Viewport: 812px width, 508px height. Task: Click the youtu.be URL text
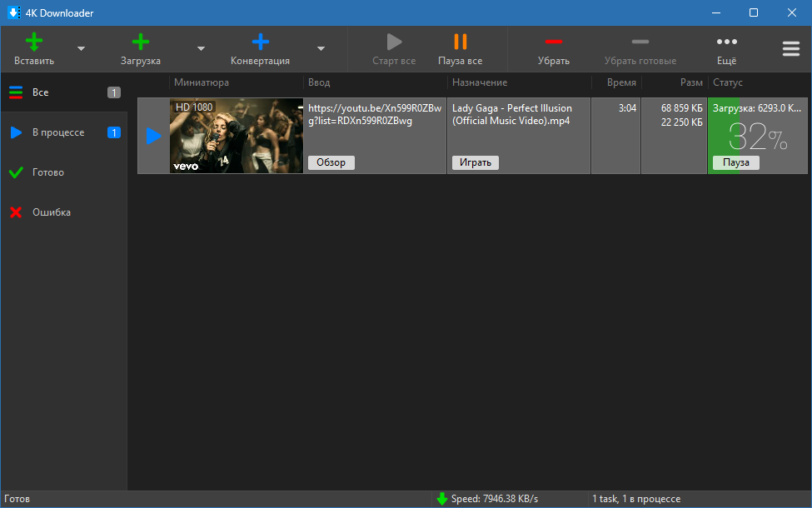pos(375,114)
